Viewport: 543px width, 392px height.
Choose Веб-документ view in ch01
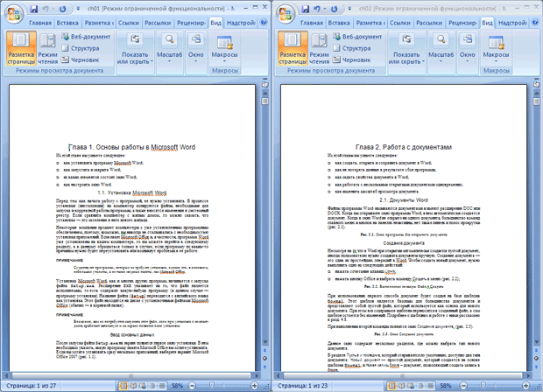pos(86,37)
